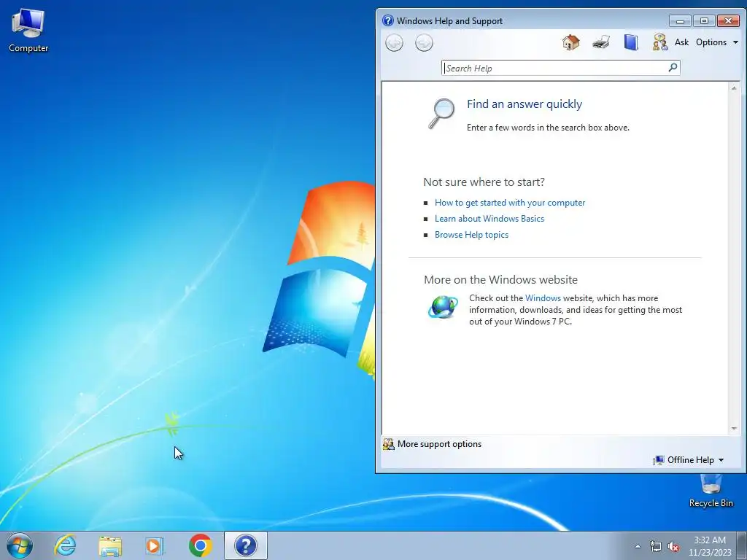Maximize the Help and Support window

(x=704, y=21)
